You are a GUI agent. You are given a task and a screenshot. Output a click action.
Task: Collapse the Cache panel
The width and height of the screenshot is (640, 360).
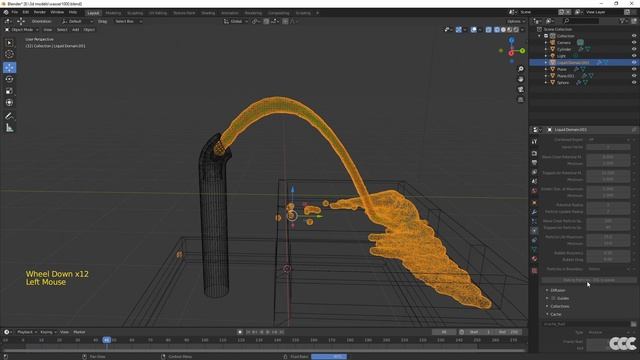547,314
